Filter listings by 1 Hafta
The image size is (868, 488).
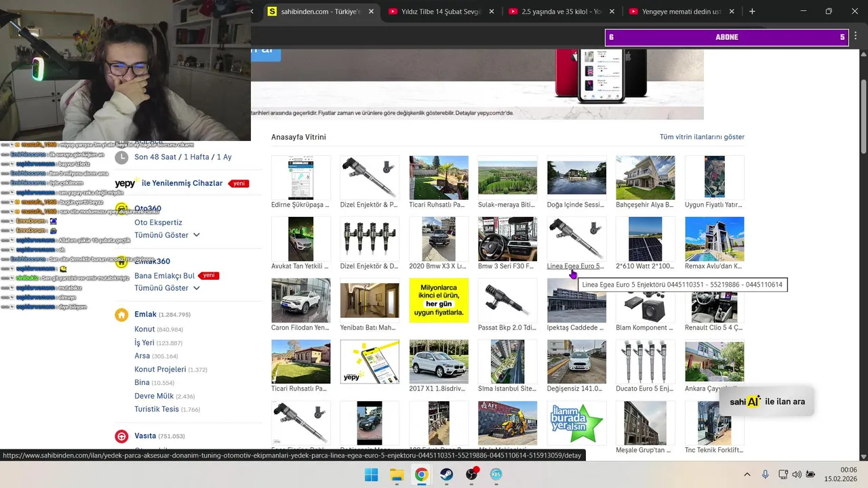point(197,157)
